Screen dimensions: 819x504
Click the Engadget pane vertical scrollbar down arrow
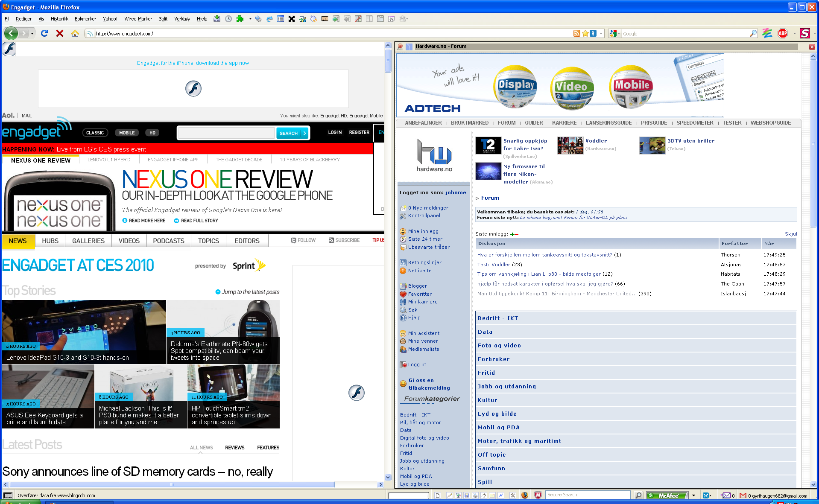tap(388, 478)
